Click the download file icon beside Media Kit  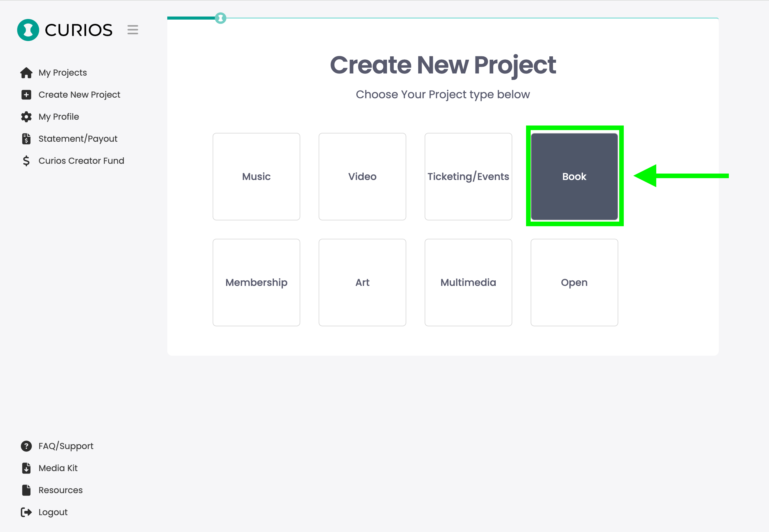pyautogui.click(x=26, y=468)
